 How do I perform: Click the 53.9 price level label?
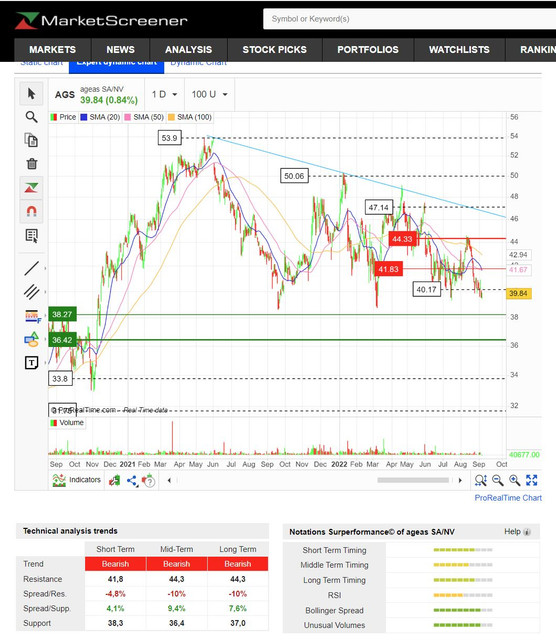[x=169, y=138]
